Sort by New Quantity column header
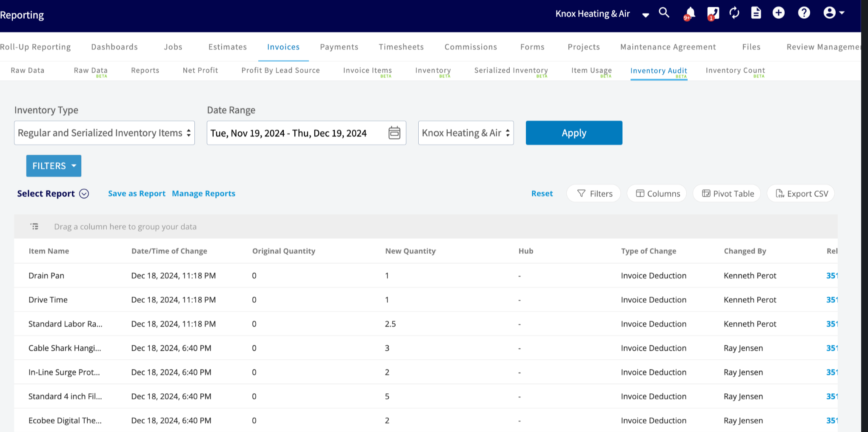 click(411, 251)
